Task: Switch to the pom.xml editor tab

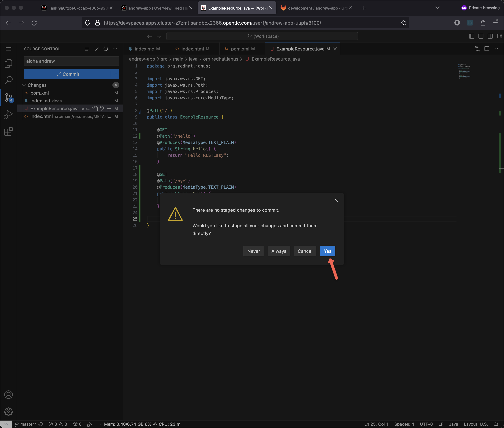Action: [x=240, y=49]
